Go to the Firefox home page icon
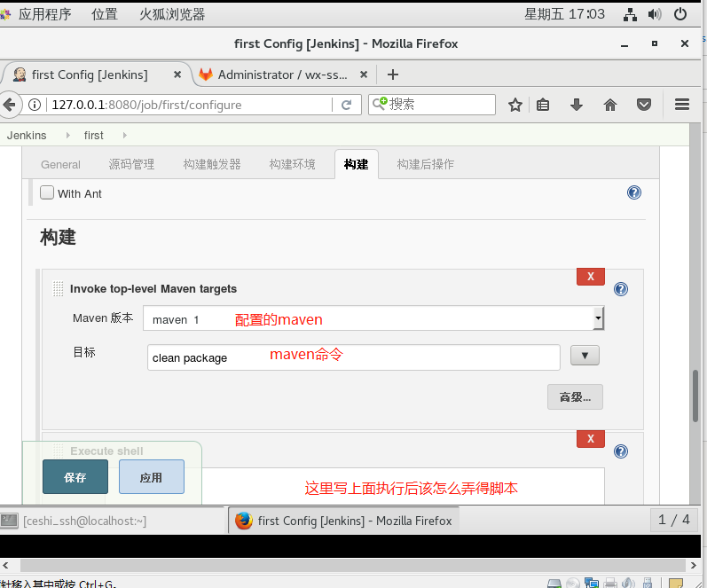The image size is (707, 588). coord(610,105)
